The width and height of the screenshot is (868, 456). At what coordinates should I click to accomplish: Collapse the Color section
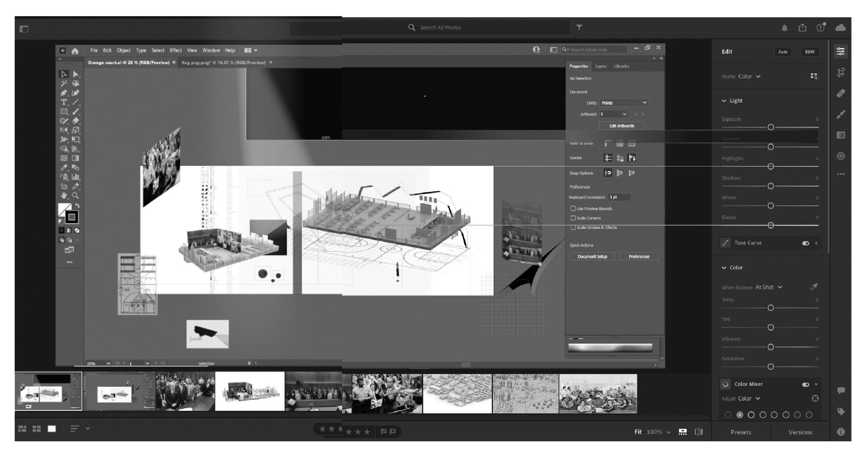(724, 268)
